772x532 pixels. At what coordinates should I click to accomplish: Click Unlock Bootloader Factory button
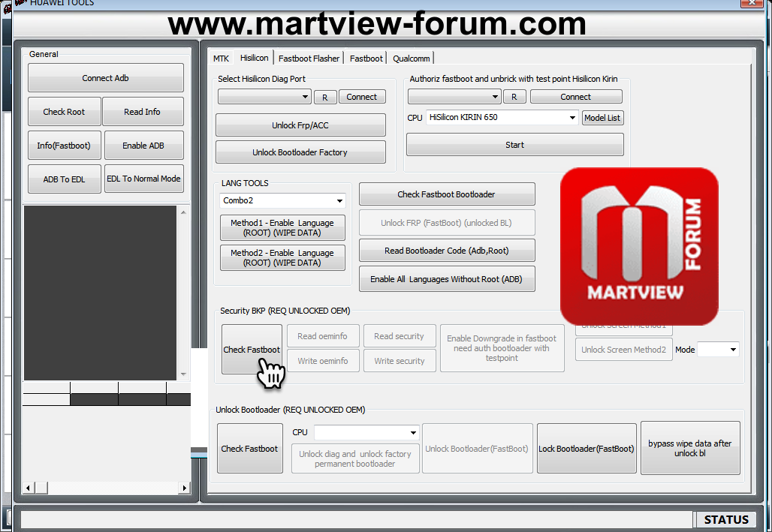click(300, 152)
